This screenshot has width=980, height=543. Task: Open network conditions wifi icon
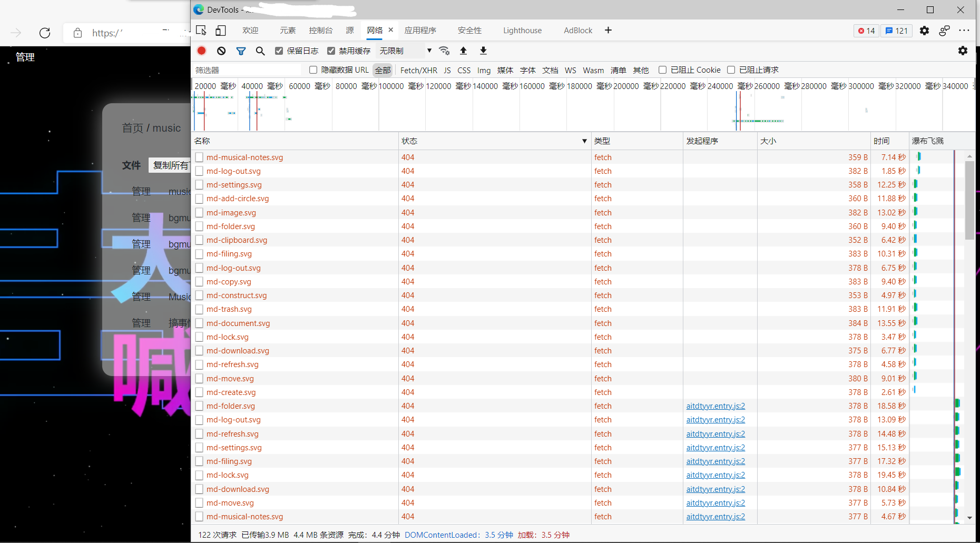click(x=444, y=51)
